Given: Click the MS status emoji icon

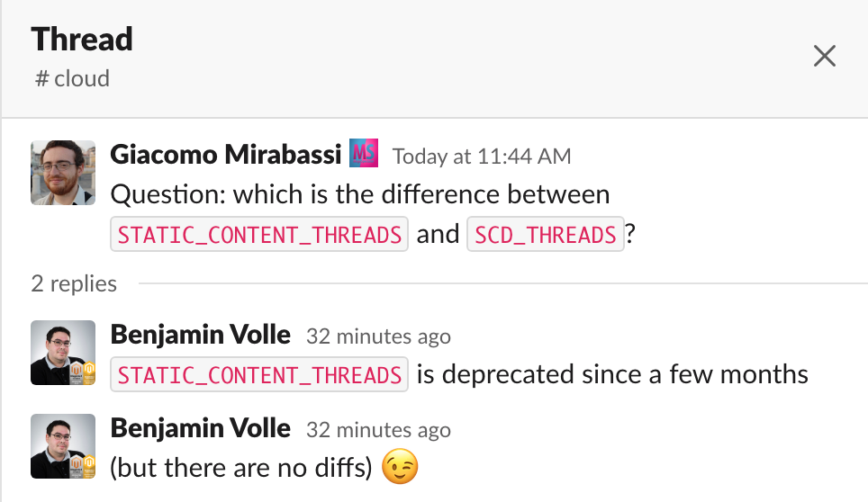Looking at the screenshot, I should (x=364, y=153).
